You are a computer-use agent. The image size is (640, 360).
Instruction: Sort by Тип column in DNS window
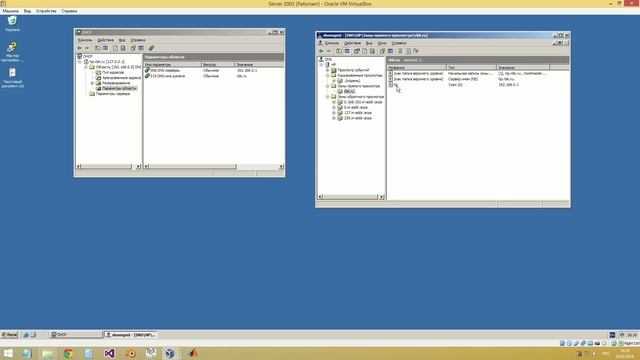471,67
